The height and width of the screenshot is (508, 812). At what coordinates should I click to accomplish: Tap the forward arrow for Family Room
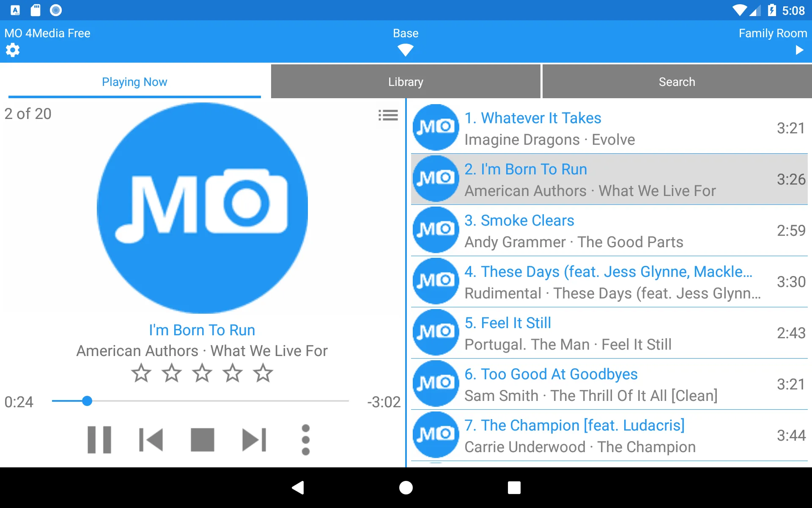800,51
